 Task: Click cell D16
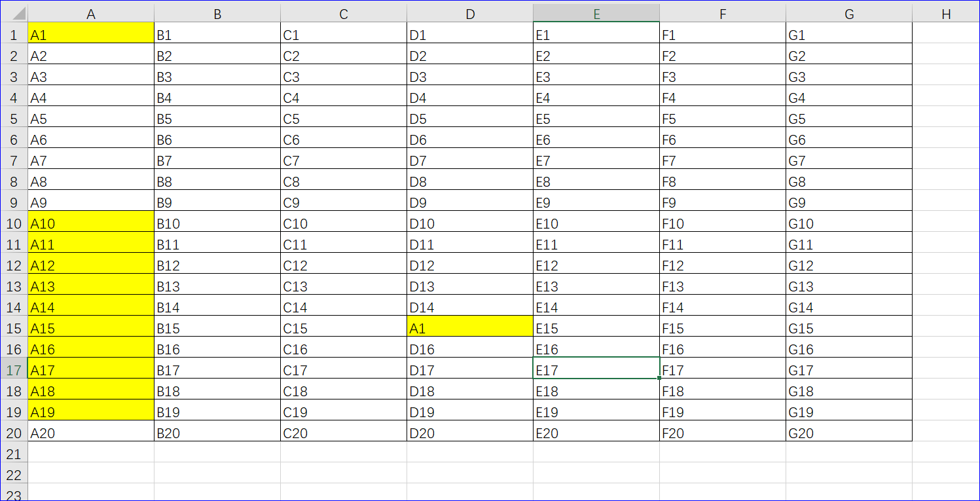coord(470,347)
